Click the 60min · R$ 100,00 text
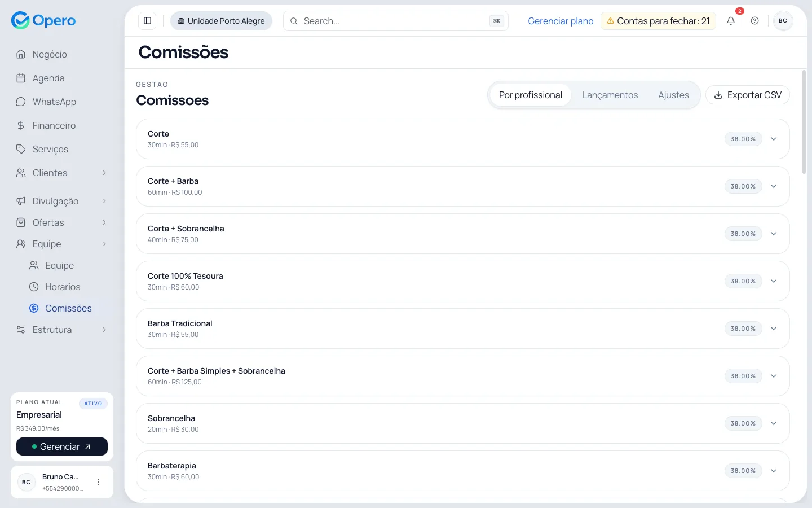Screen dimensions: 812x508 point(175,192)
